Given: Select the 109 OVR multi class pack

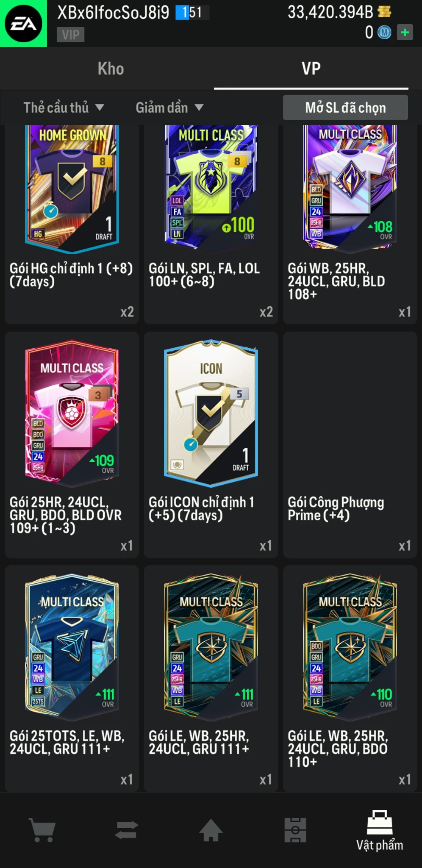Looking at the screenshot, I should [x=72, y=445].
